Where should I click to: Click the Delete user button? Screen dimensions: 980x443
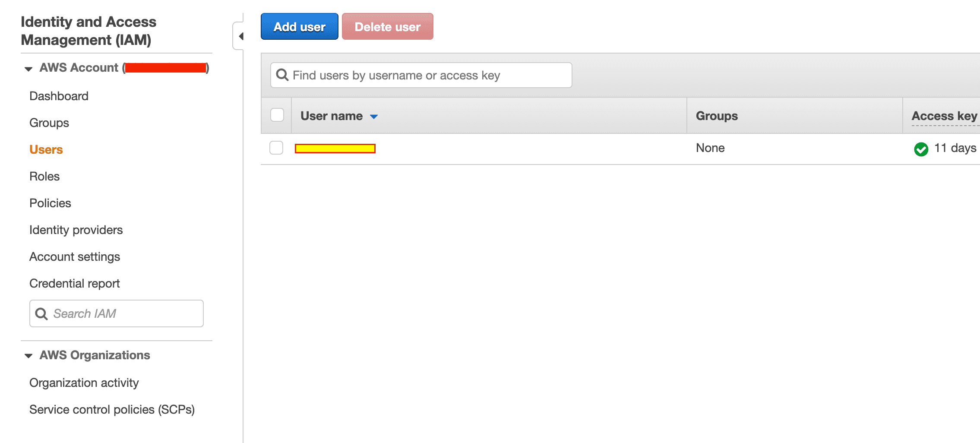coord(388,26)
